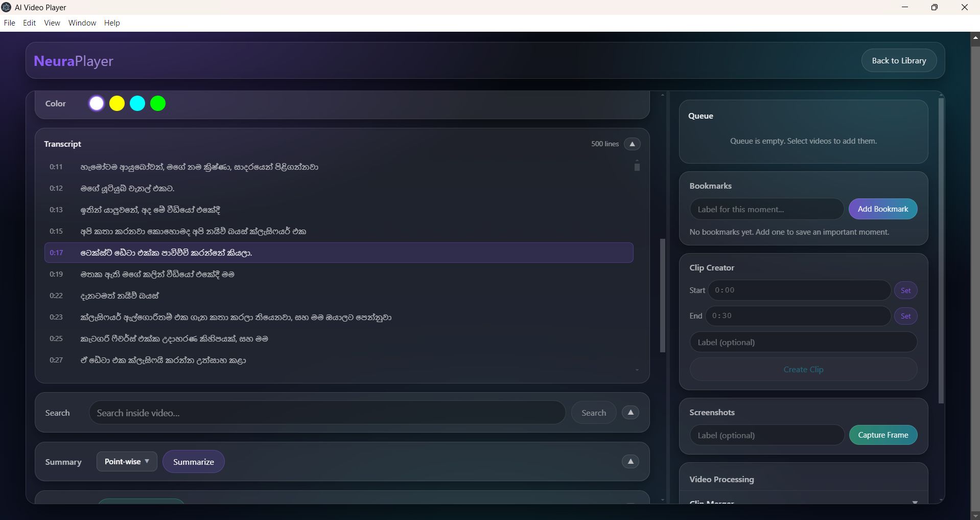This screenshot has width=980, height=520.
Task: Click the clip Start time field
Action: tap(799, 290)
